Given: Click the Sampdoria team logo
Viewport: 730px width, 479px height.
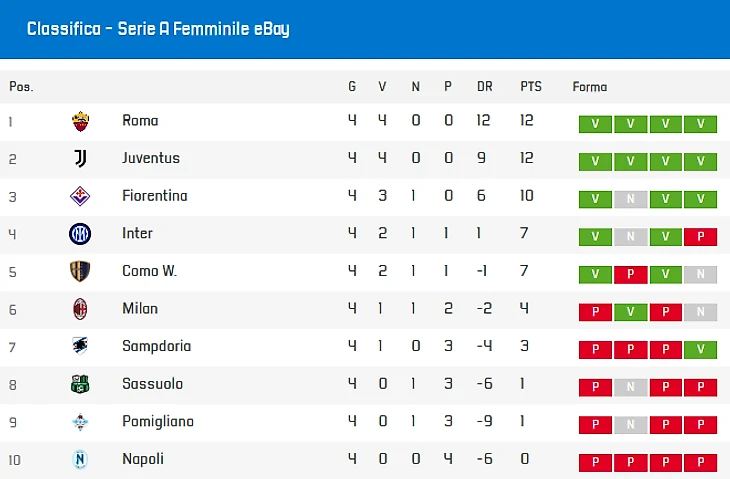Looking at the screenshot, I should [80, 346].
